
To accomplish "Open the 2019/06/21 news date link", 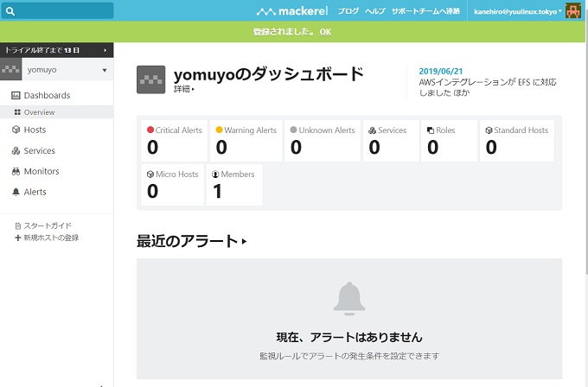I will 441,71.
